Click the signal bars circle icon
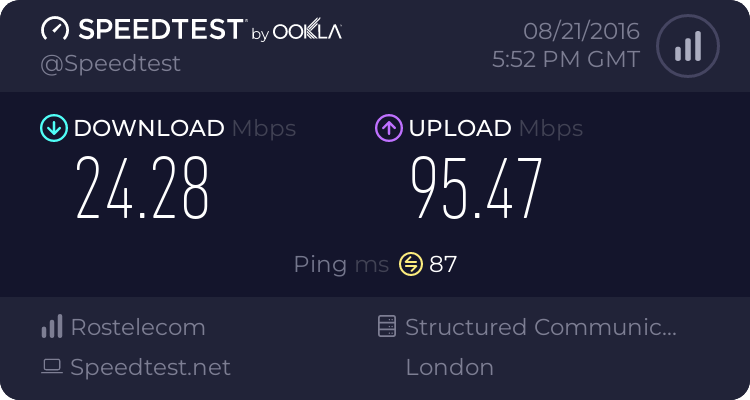This screenshot has width=750, height=400. click(688, 46)
